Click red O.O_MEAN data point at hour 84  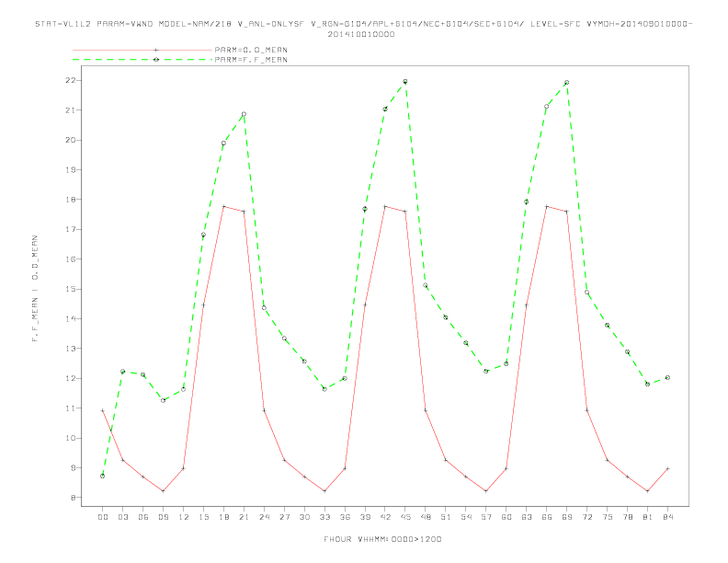pyautogui.click(x=667, y=468)
